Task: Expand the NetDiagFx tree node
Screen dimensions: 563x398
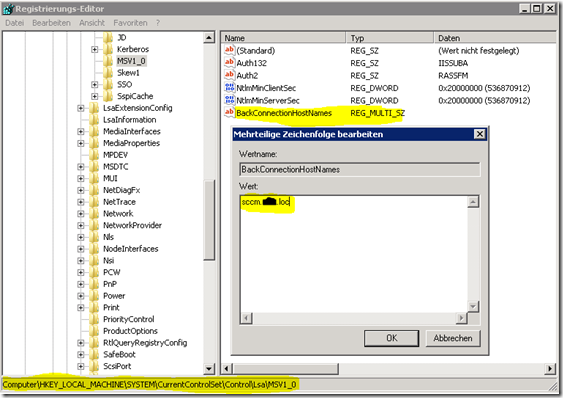Action: click(x=81, y=190)
